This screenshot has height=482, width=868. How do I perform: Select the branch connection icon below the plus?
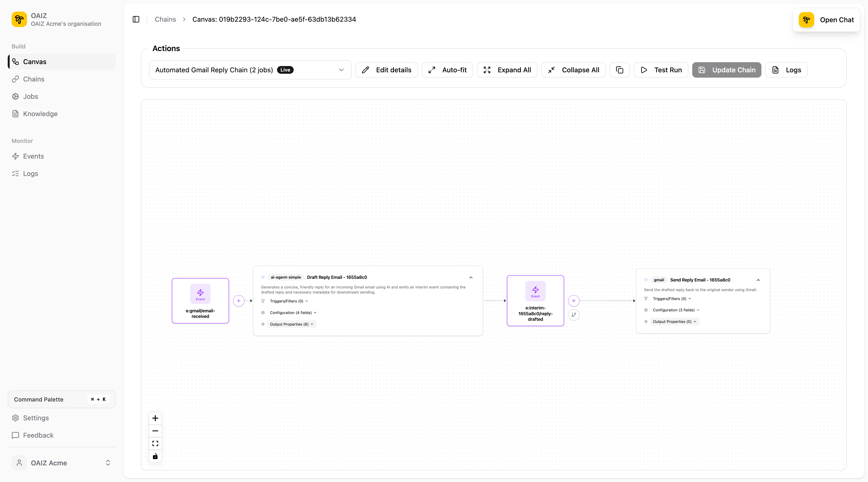(x=574, y=315)
